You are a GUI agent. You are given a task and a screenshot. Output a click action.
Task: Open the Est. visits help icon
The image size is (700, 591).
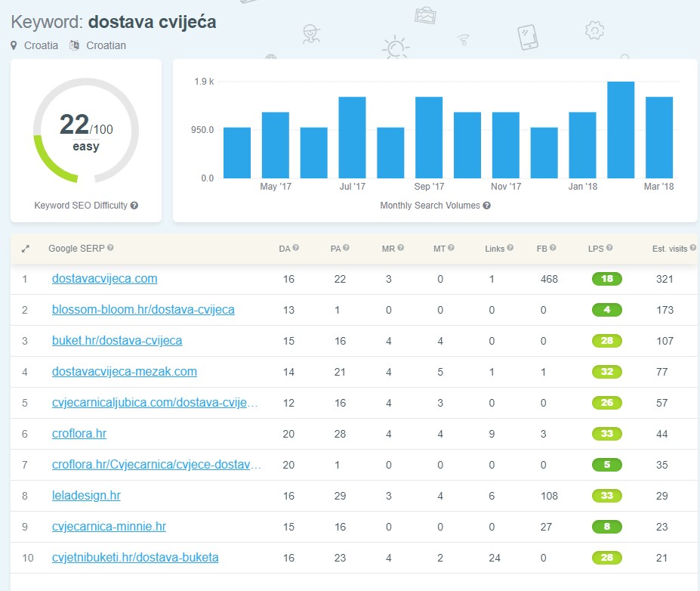pyautogui.click(x=693, y=247)
